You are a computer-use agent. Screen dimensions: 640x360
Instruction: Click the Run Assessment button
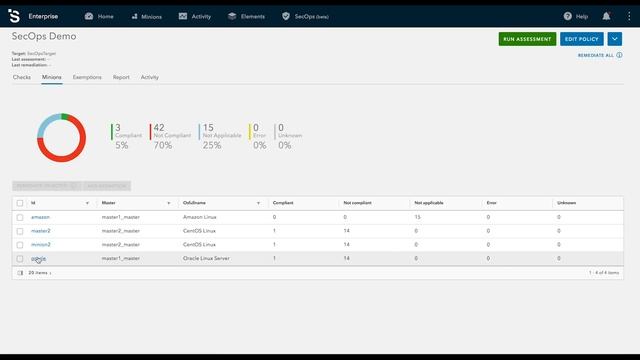point(527,39)
